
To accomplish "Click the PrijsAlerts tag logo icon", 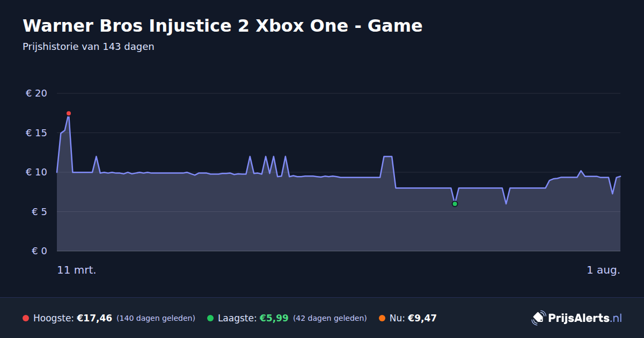I will tap(538, 318).
